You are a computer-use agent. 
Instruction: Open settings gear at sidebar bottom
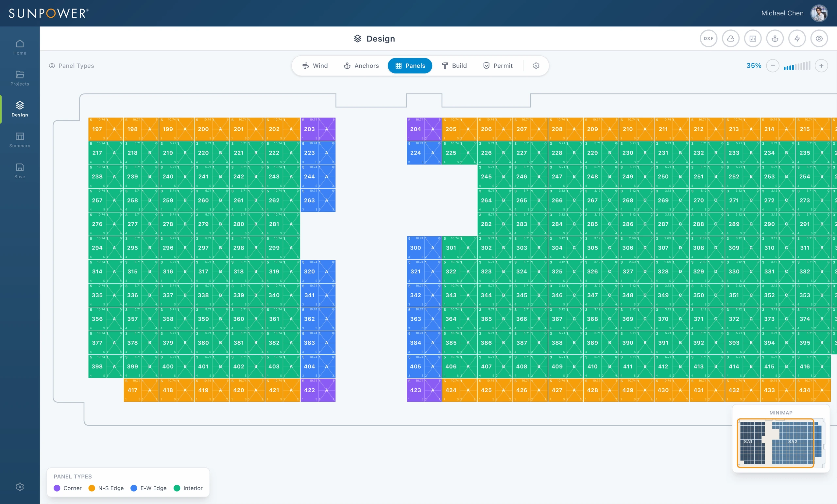point(20,487)
